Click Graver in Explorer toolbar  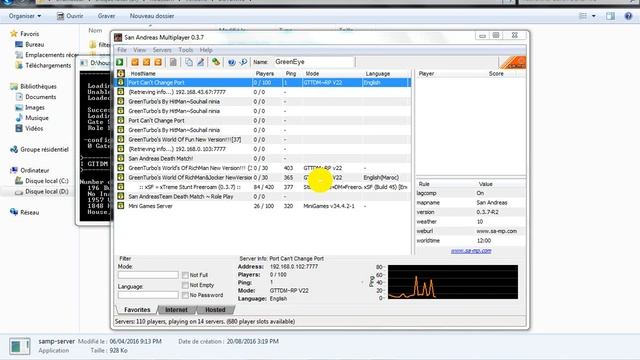(106, 16)
